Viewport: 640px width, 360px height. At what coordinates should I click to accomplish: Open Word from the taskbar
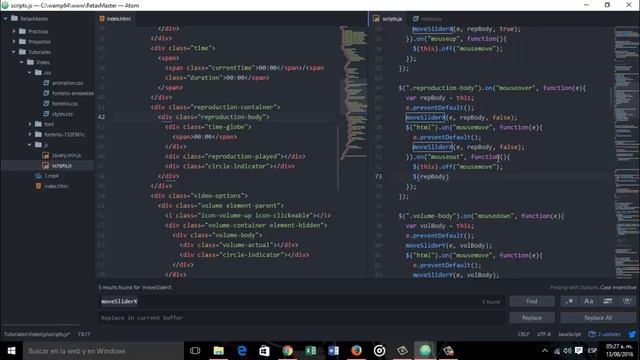(333, 351)
